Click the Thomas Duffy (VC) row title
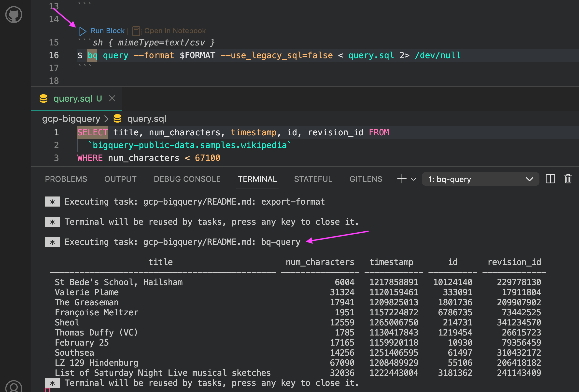The width and height of the screenshot is (579, 392). point(96,333)
